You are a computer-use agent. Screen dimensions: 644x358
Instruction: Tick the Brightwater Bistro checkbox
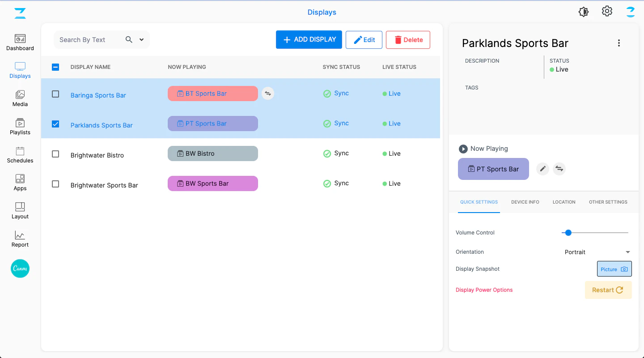[x=55, y=154]
